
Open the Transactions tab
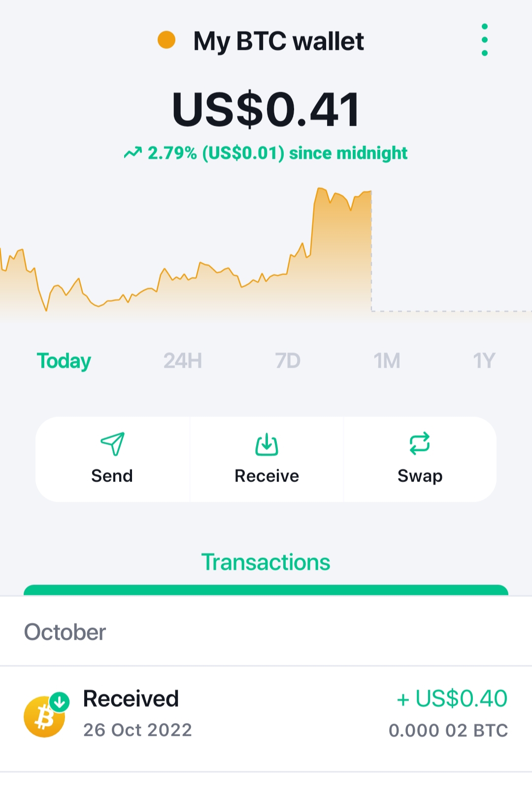(x=266, y=562)
